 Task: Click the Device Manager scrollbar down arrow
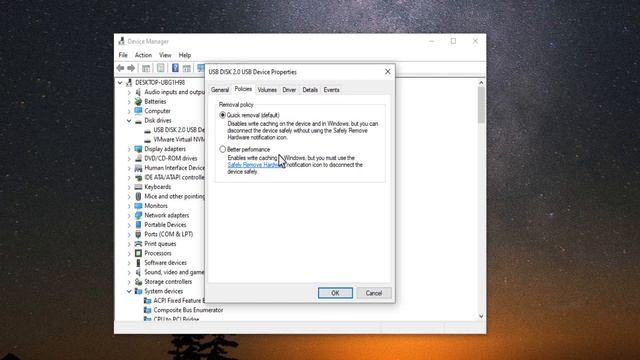pos(481,316)
